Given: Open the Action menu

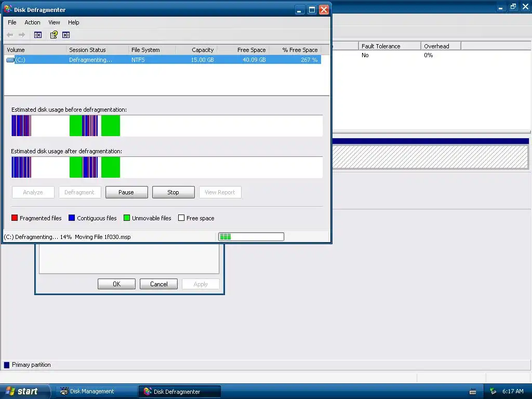Looking at the screenshot, I should (x=32, y=22).
